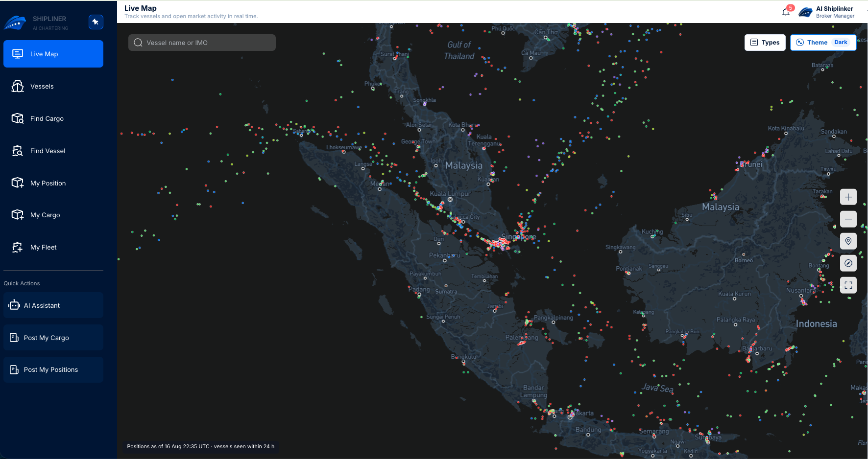868x459 pixels.
Task: Click the Bengkulu city label
Action: [463, 357]
